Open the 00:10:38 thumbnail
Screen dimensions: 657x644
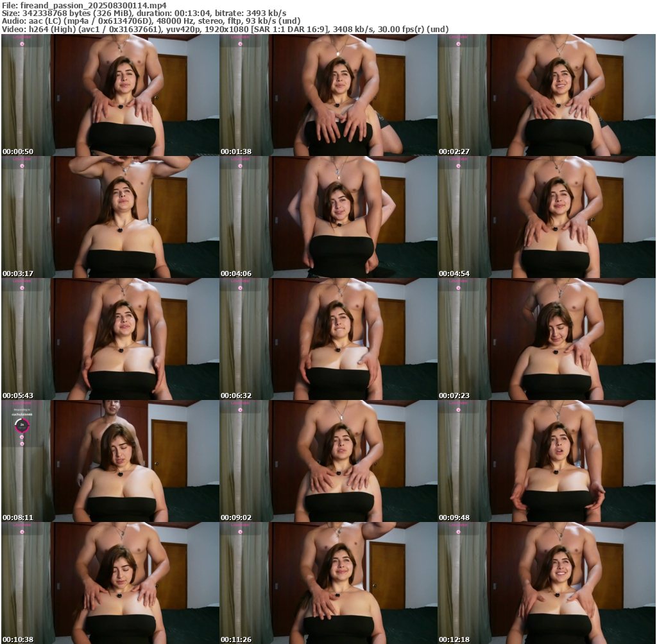110,583
